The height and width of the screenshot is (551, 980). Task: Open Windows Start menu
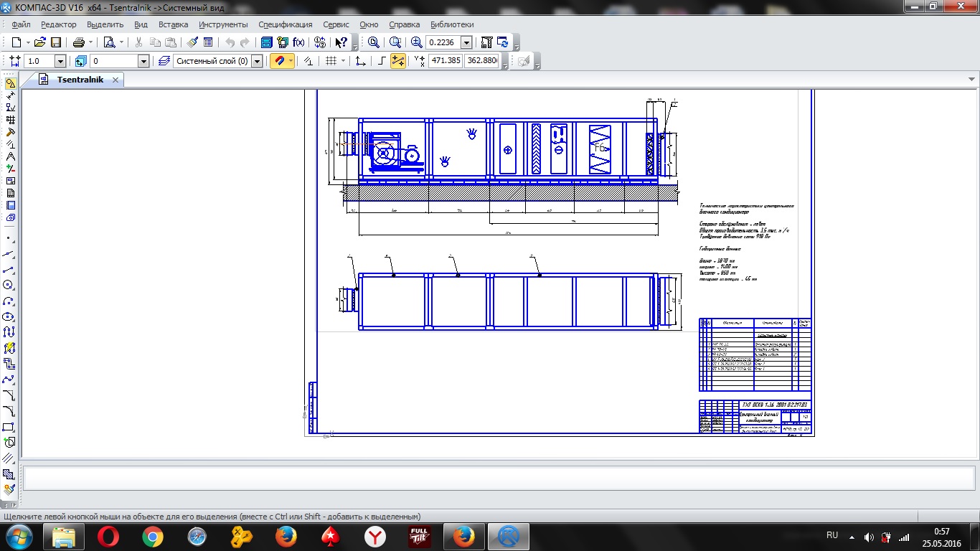[x=18, y=536]
